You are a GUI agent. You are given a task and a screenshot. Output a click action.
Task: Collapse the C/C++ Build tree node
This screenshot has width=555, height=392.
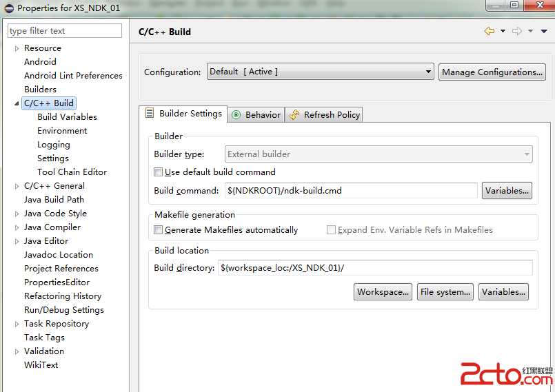[17, 103]
